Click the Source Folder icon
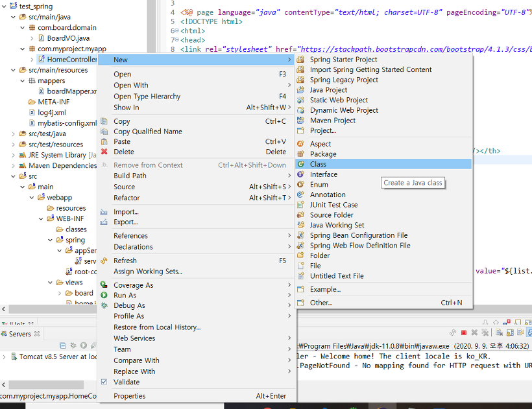This screenshot has width=532, height=409. (x=300, y=215)
